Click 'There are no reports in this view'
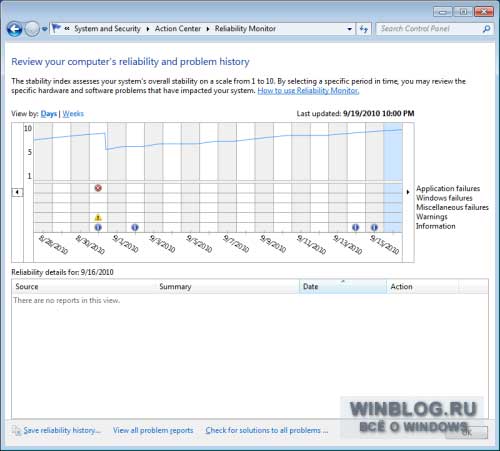This screenshot has height=451, width=500. point(67,300)
